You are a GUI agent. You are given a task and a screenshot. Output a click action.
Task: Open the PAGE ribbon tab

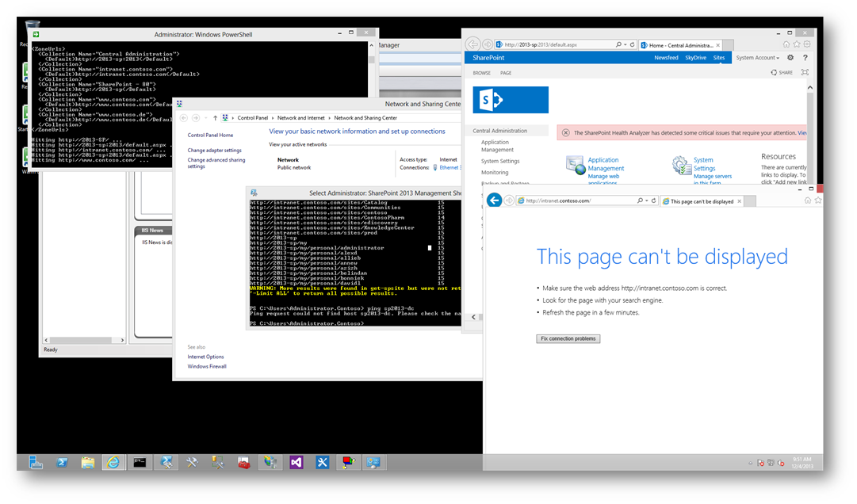(x=506, y=73)
